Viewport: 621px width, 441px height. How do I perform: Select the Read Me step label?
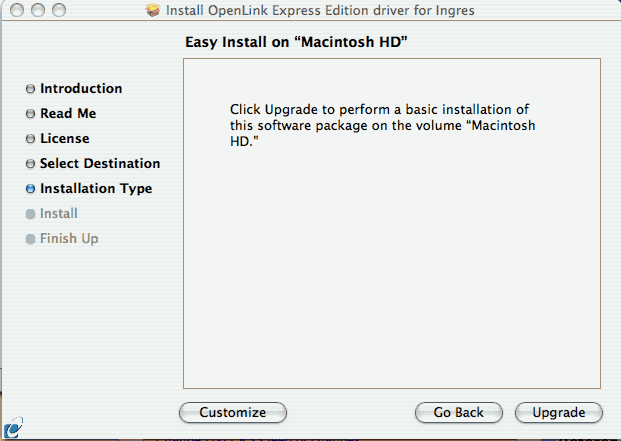68,113
